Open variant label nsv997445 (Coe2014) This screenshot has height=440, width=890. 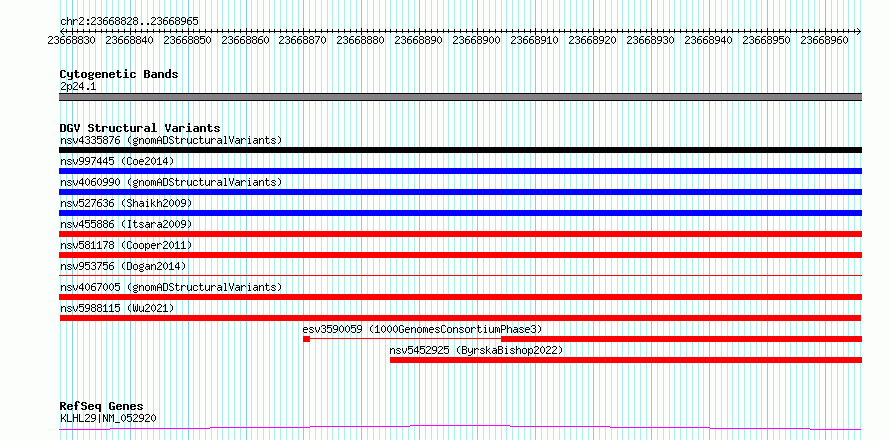point(117,161)
